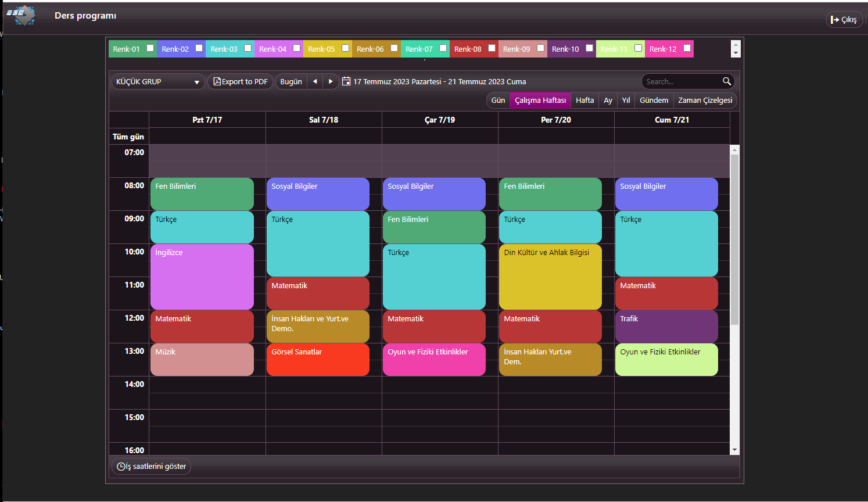Open Thursday Din Kültür ve Ahlak Bilgisi
Viewport: 868px width, 502px height.
coord(550,277)
